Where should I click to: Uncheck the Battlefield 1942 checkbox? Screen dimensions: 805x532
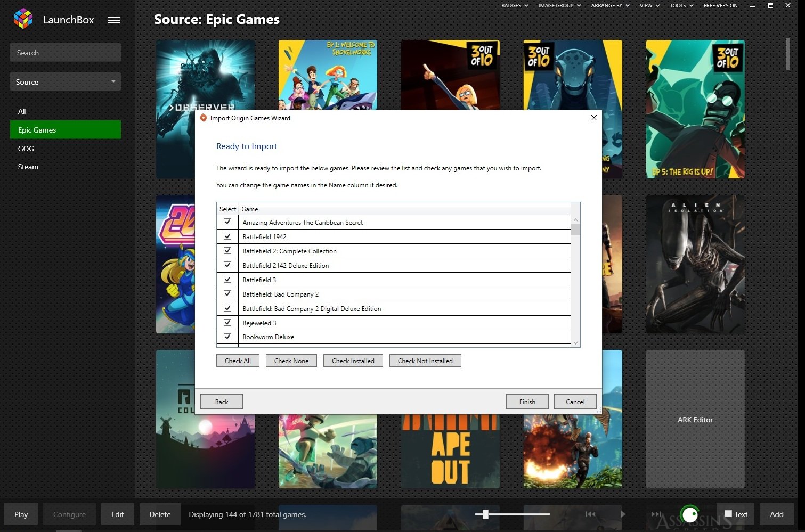click(x=227, y=236)
